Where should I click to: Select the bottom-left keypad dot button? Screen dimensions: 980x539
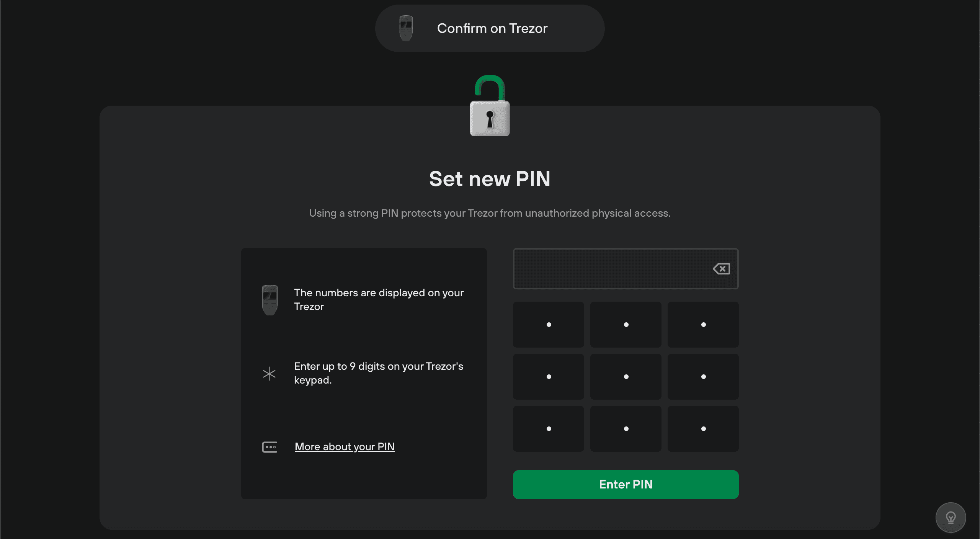click(549, 429)
